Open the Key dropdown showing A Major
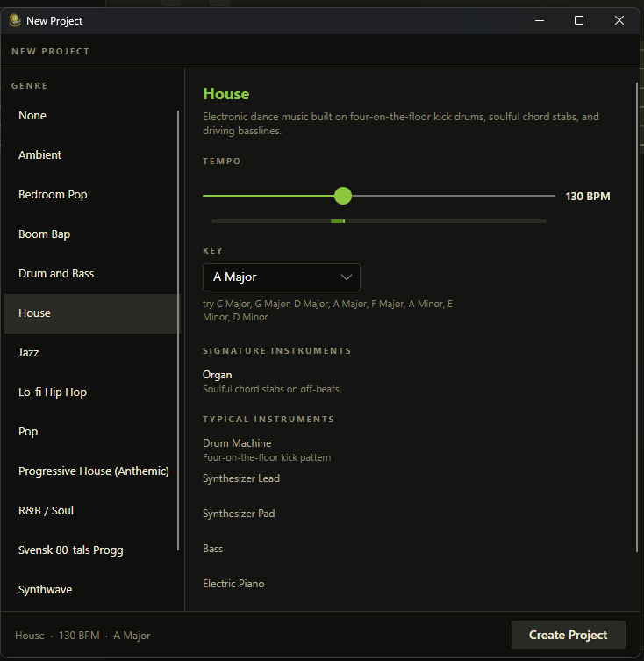This screenshot has width=644, height=661. point(281,277)
